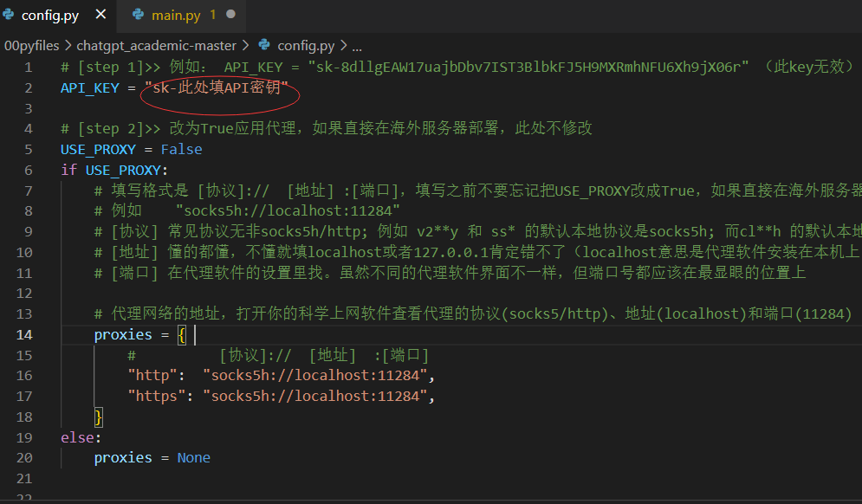Screen dimensions: 862x504
Task: Click the https socks5h URL string
Action: click(315, 397)
